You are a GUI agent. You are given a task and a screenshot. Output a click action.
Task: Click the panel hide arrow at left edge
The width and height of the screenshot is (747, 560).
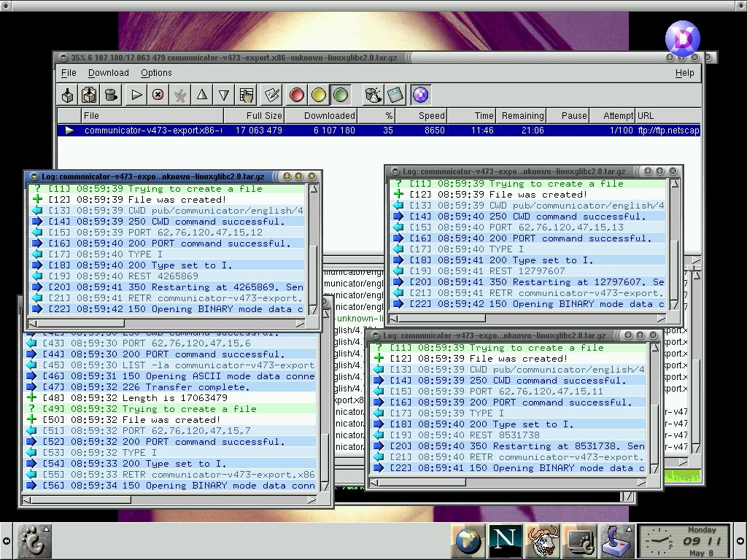pyautogui.click(x=6, y=541)
